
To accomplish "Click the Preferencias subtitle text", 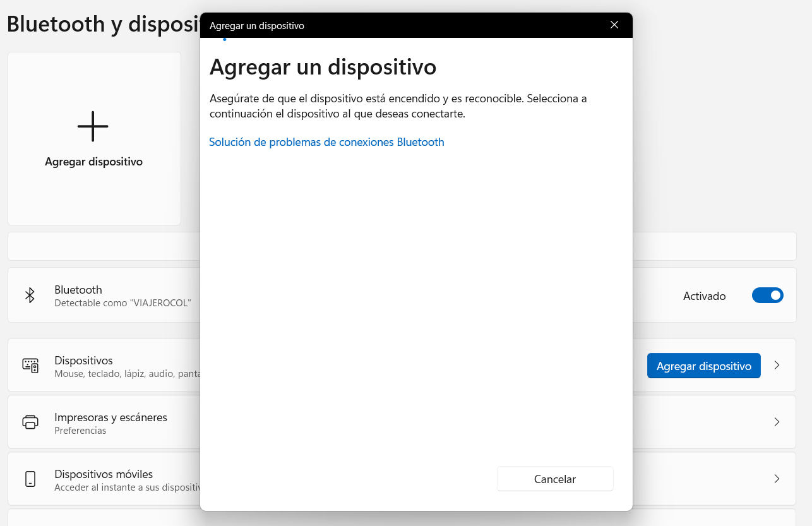I will [x=80, y=431].
